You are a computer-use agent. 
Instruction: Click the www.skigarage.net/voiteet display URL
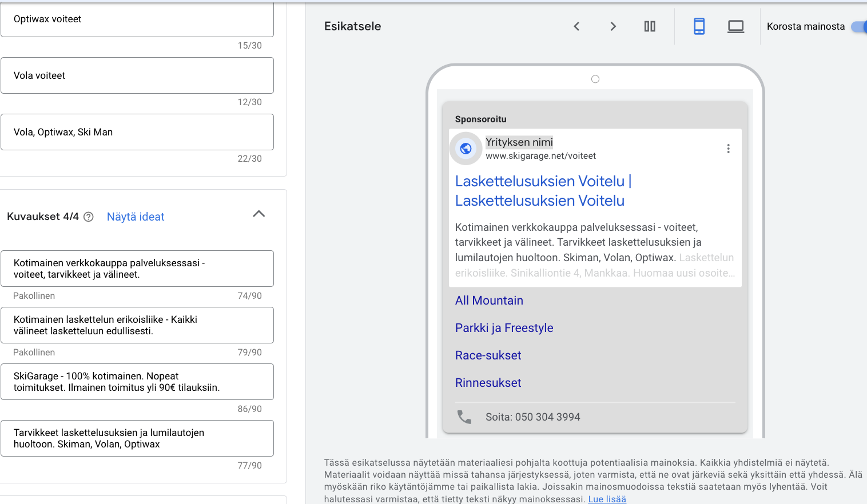[x=540, y=156]
